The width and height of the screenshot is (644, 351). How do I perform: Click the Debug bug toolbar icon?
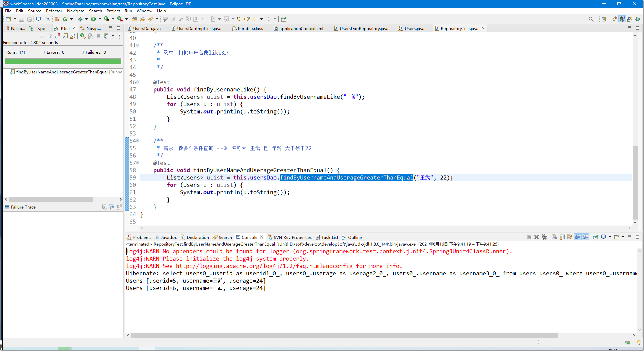[80, 19]
